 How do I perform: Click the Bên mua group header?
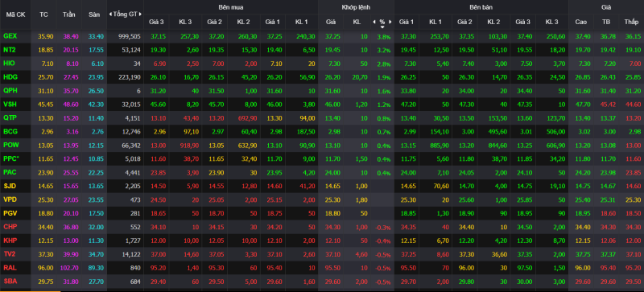click(230, 7)
